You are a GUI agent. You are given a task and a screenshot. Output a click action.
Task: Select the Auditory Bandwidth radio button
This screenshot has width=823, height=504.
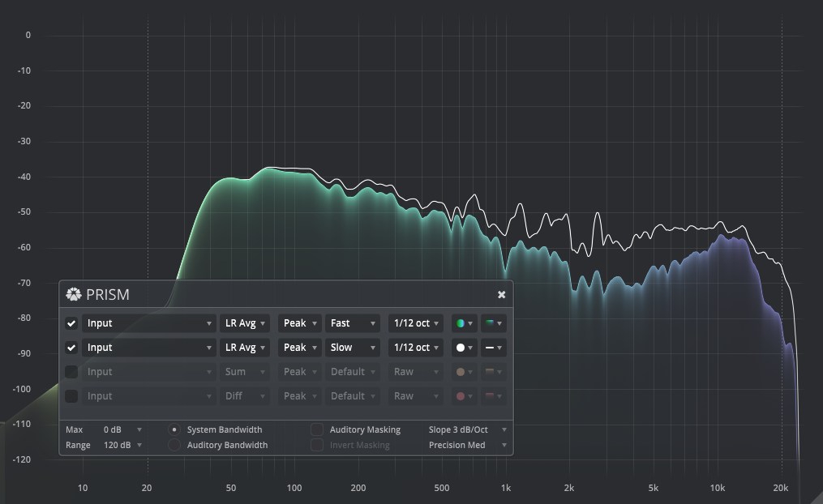click(x=174, y=445)
